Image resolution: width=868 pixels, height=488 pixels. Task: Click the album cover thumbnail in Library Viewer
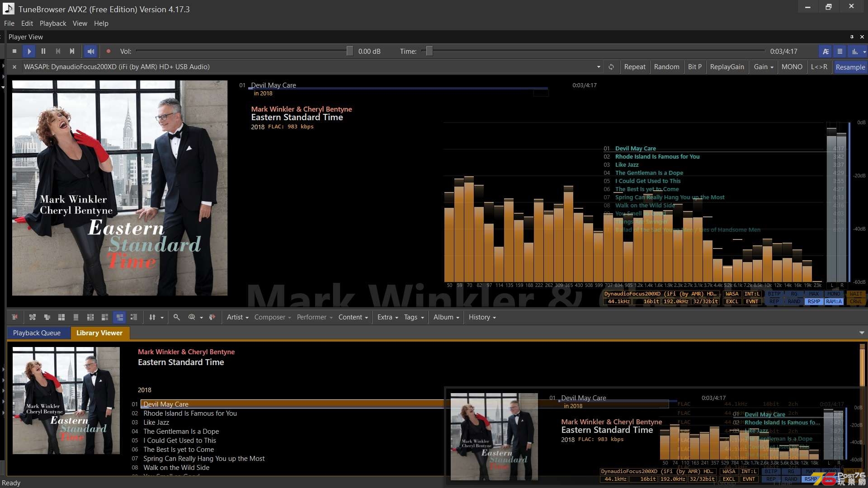click(66, 400)
